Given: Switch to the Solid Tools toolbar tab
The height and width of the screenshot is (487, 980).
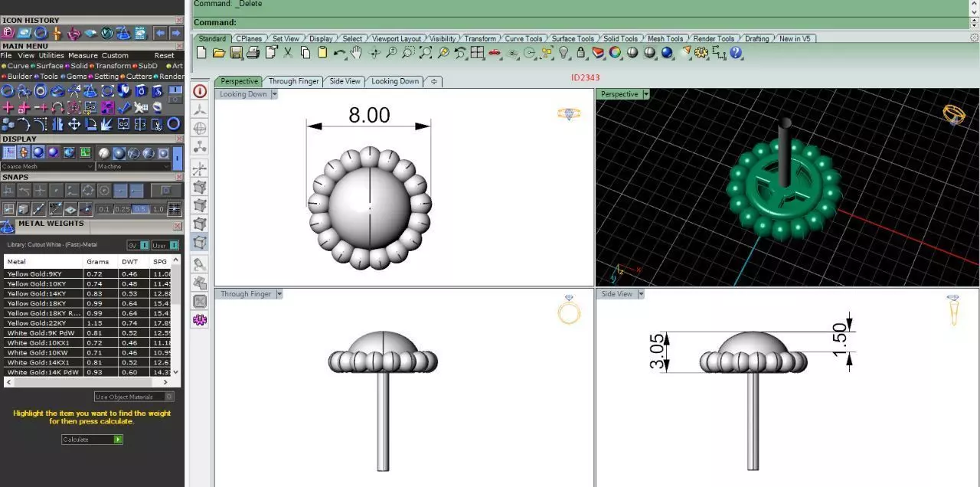Looking at the screenshot, I should [620, 38].
